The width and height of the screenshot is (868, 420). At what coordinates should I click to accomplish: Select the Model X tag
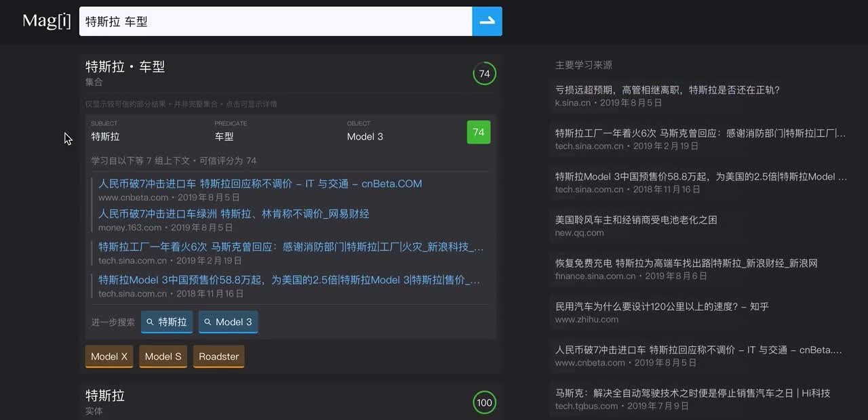(x=108, y=356)
